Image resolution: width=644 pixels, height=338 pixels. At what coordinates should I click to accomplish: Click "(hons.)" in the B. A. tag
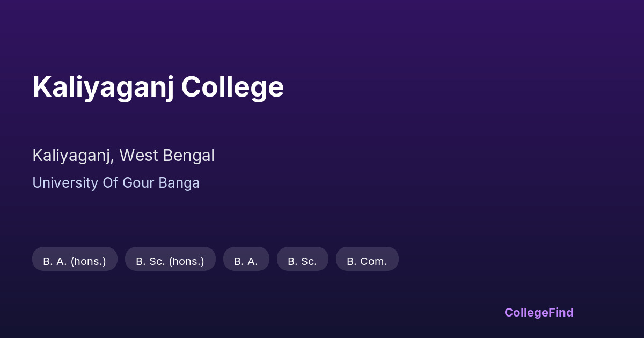pyautogui.click(x=88, y=261)
